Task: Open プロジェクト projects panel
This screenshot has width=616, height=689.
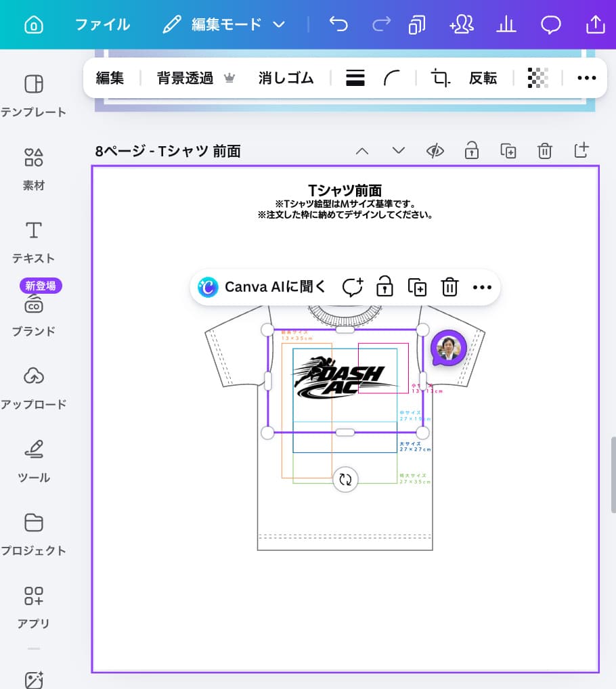Action: [x=34, y=534]
